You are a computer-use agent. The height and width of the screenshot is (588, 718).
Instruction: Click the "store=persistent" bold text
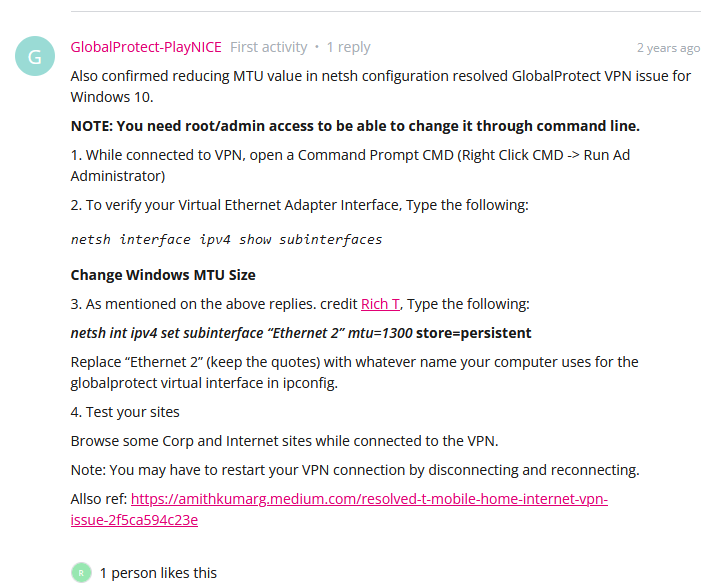(473, 333)
